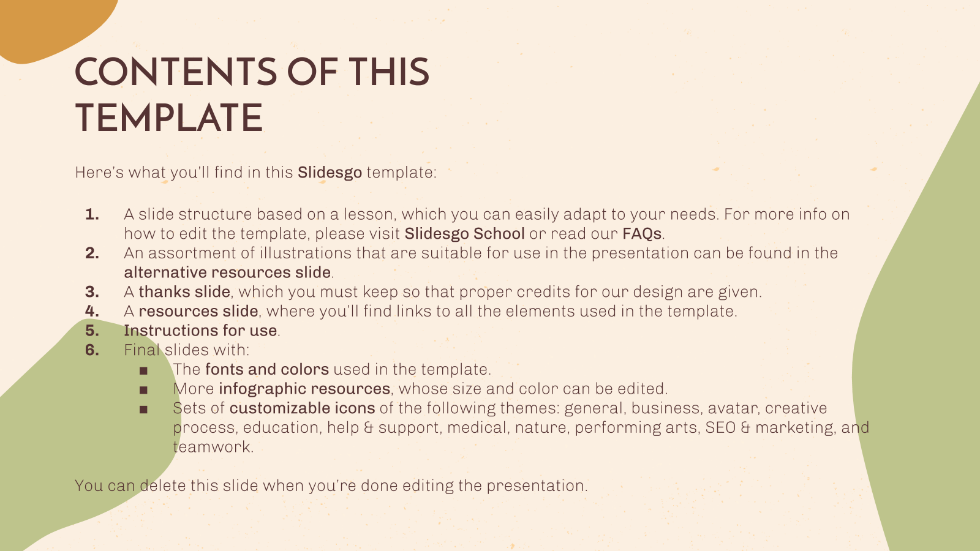
Task: Select the Contents of This Template title
Action: point(252,95)
